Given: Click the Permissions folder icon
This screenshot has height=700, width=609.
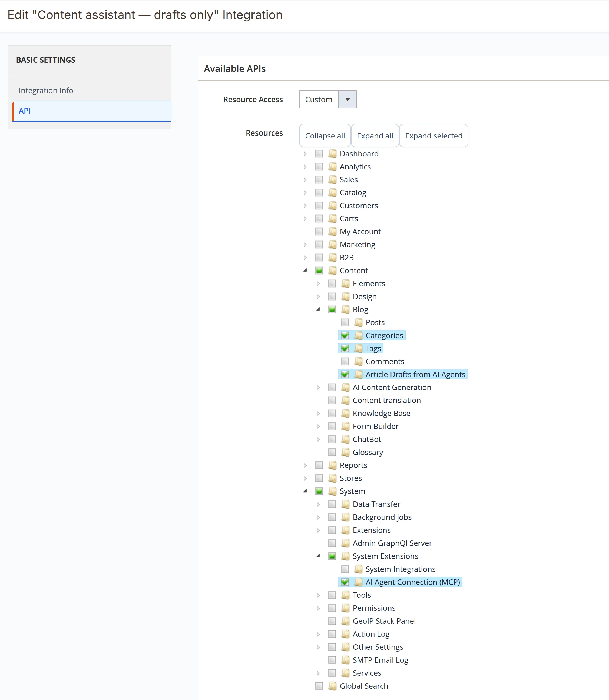Looking at the screenshot, I should point(345,608).
